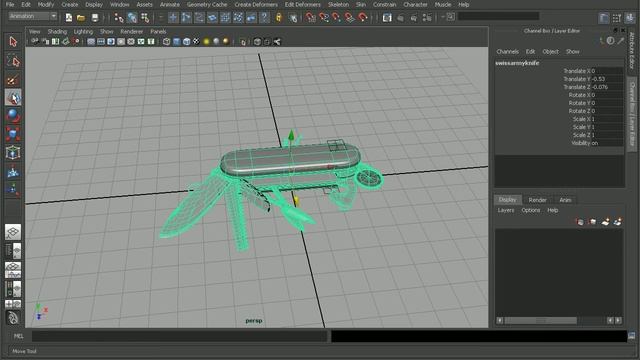Toggle make live surface magnet
Screen dimensions: 640x360
(362, 18)
